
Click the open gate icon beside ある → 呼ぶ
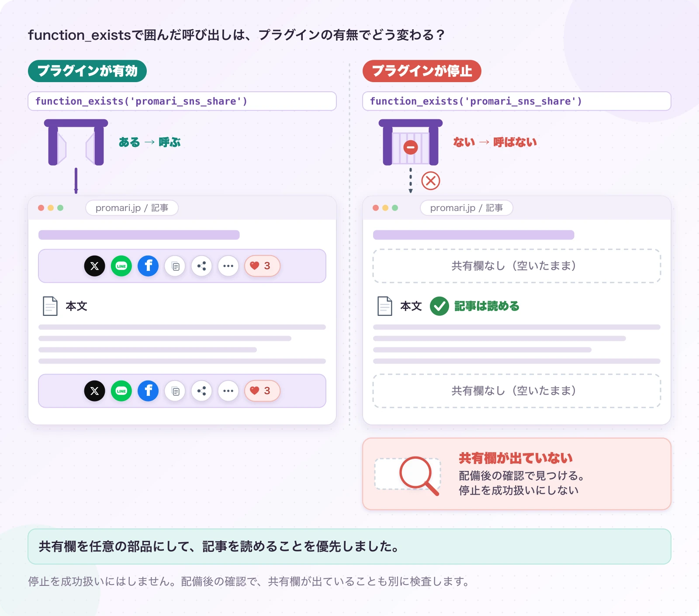point(76,142)
